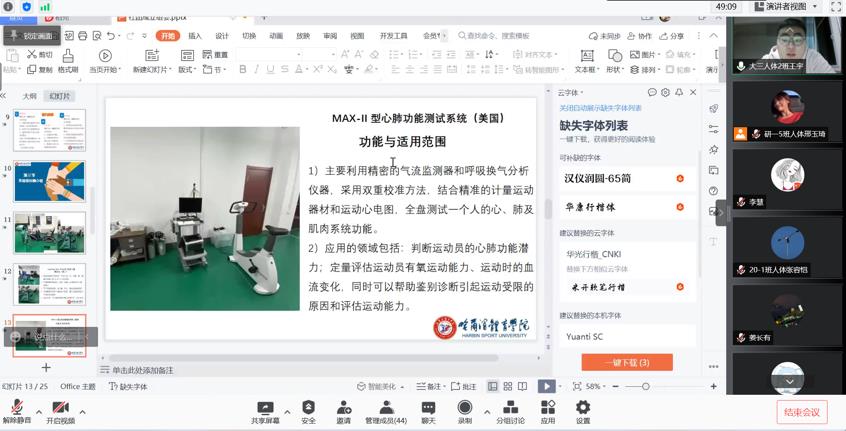This screenshot has height=431, width=846.
Task: Adjust the slide zoom slider
Action: point(646,386)
